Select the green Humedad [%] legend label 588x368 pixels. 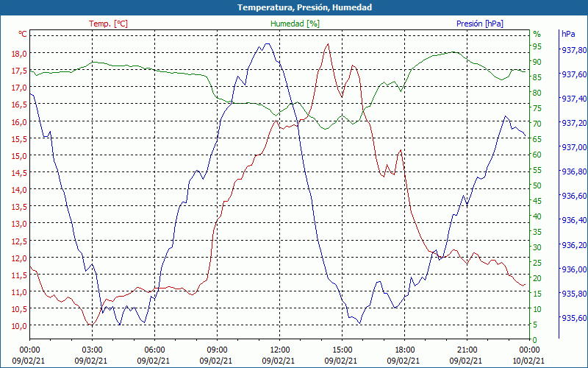(295, 24)
